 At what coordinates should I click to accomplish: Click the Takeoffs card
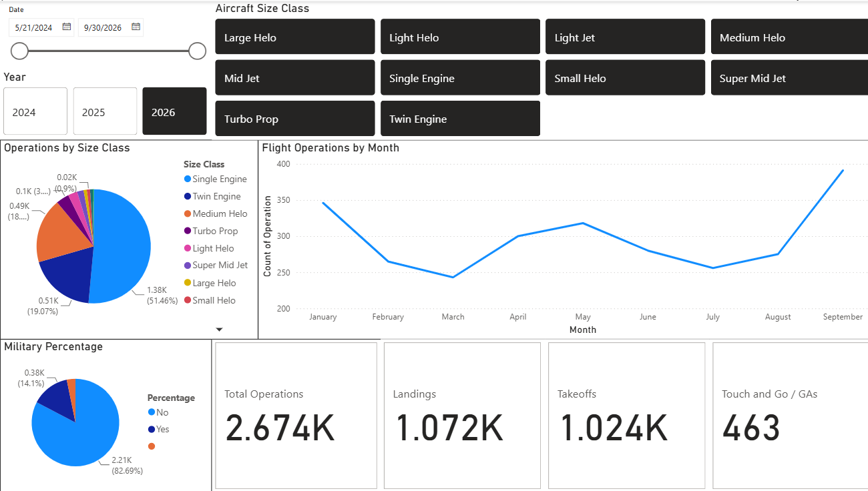[626, 416]
